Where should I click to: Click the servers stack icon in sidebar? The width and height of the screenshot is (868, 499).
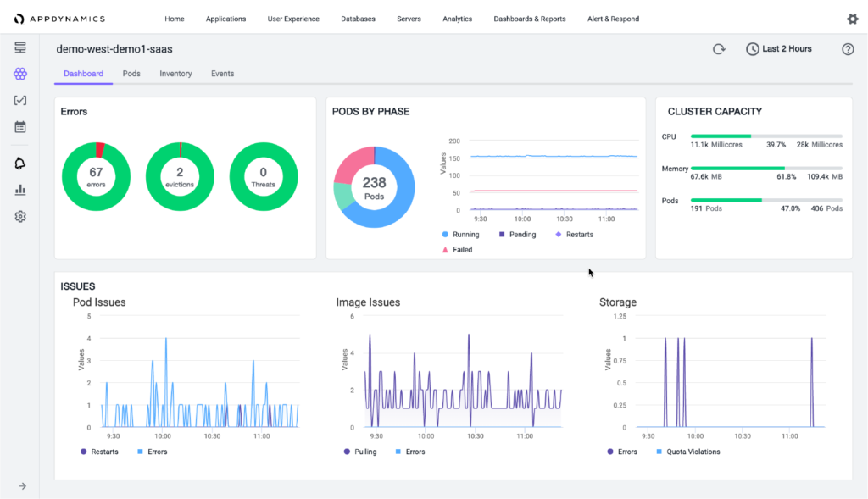[20, 47]
